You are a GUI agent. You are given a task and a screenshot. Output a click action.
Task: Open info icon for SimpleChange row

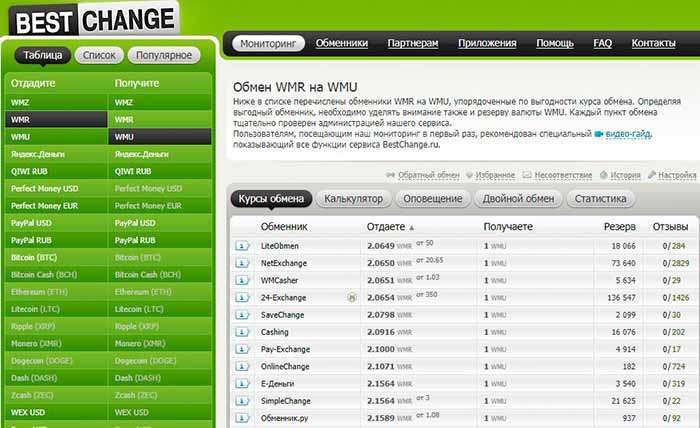point(242,401)
